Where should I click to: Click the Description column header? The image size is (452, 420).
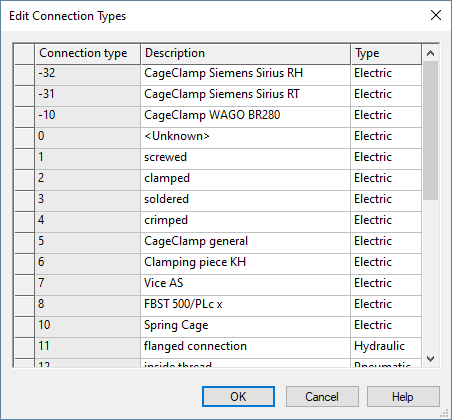click(x=246, y=54)
